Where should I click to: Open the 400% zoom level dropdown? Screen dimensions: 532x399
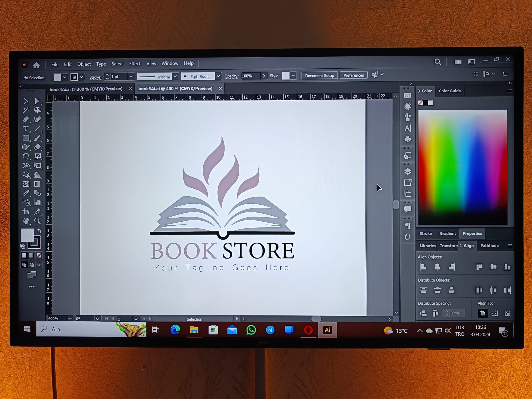tap(70, 318)
